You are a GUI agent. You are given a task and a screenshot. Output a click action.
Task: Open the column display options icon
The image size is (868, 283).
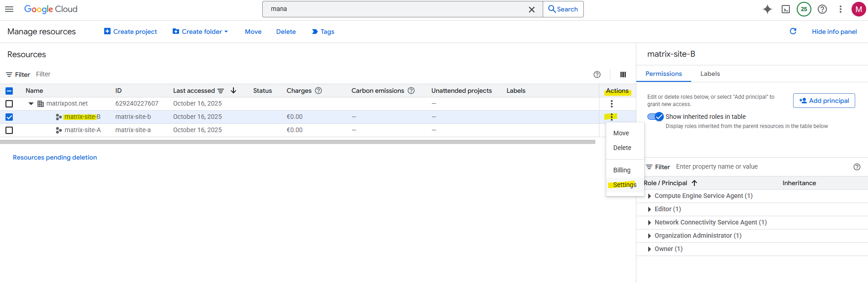pyautogui.click(x=623, y=75)
